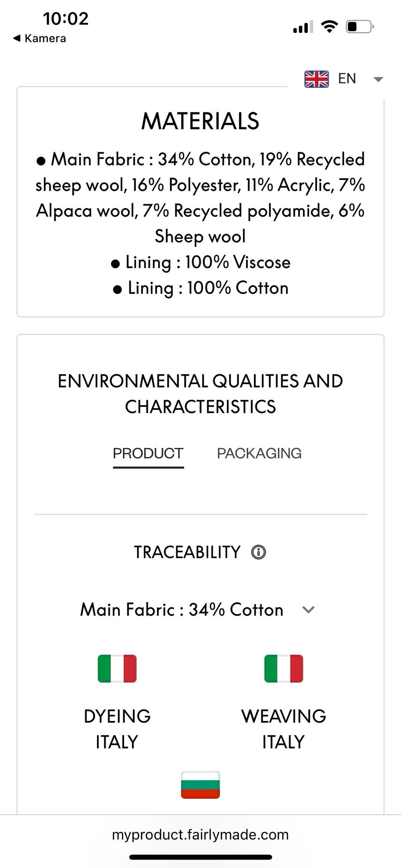Switch to the PACKAGING tab

click(259, 453)
